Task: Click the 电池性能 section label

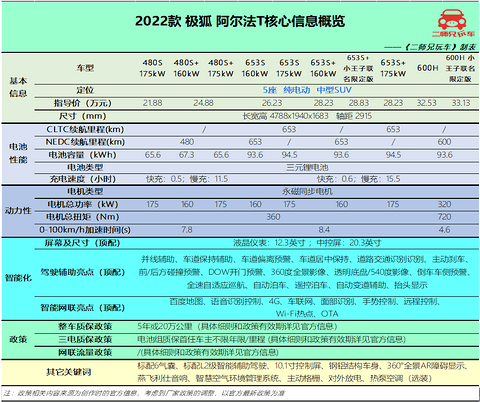Action: click(18, 153)
